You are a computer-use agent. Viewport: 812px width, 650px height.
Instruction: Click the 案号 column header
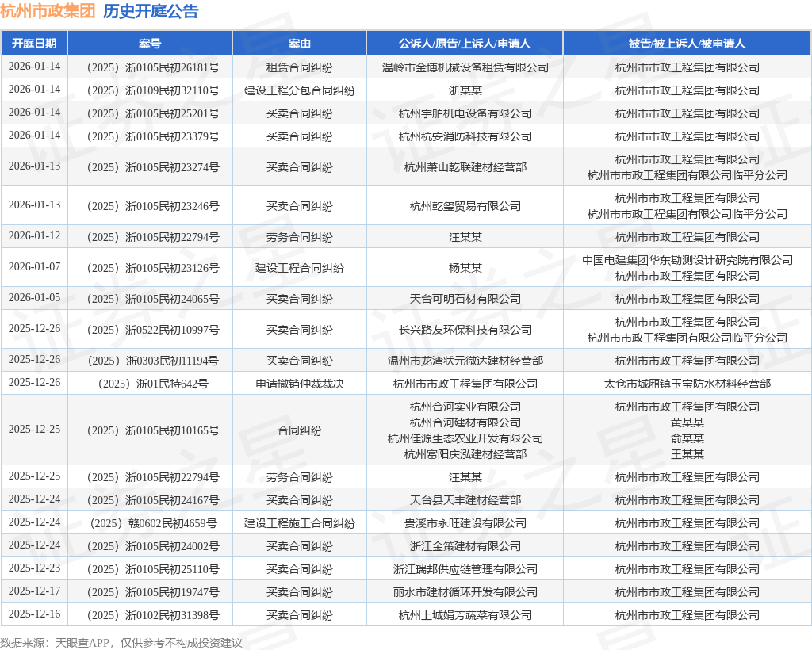[x=150, y=44]
